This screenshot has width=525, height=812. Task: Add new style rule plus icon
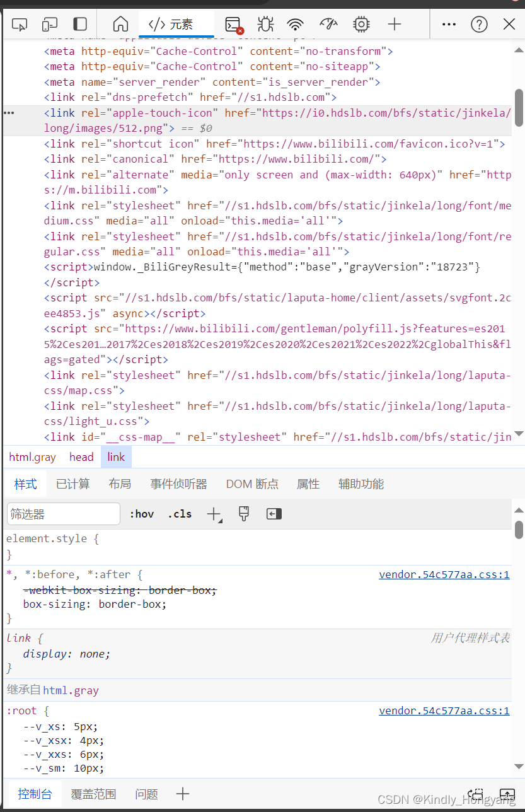214,514
